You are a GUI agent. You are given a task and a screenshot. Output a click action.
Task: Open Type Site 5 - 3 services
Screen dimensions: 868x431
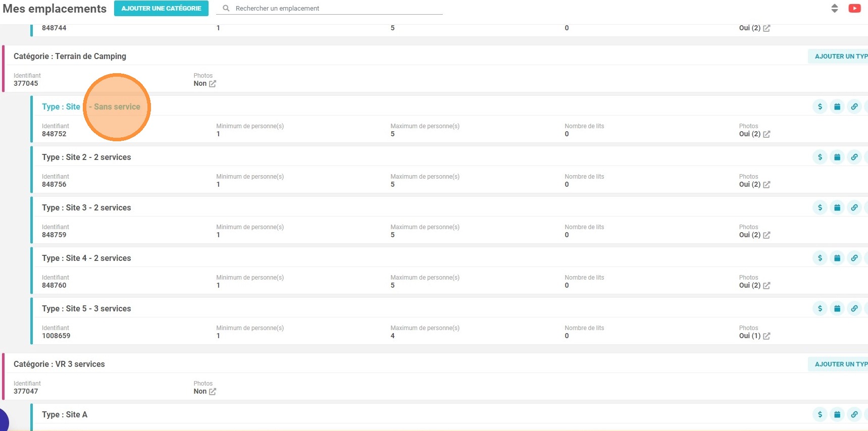pos(86,308)
